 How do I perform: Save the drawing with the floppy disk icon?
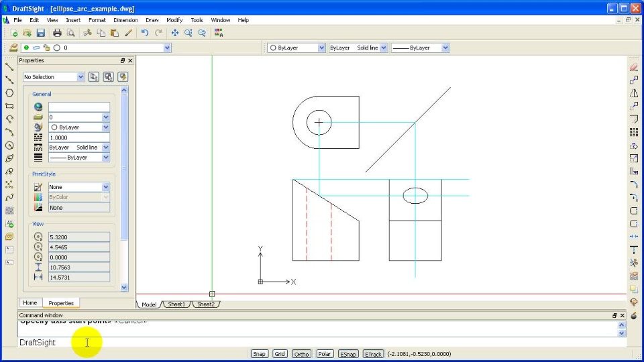41,33
